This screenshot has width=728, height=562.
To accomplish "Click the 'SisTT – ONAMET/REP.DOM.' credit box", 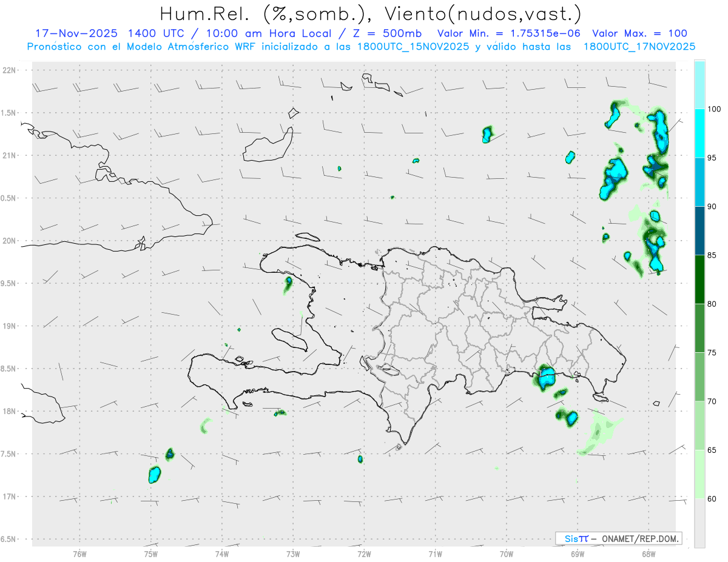I will click(x=618, y=538).
